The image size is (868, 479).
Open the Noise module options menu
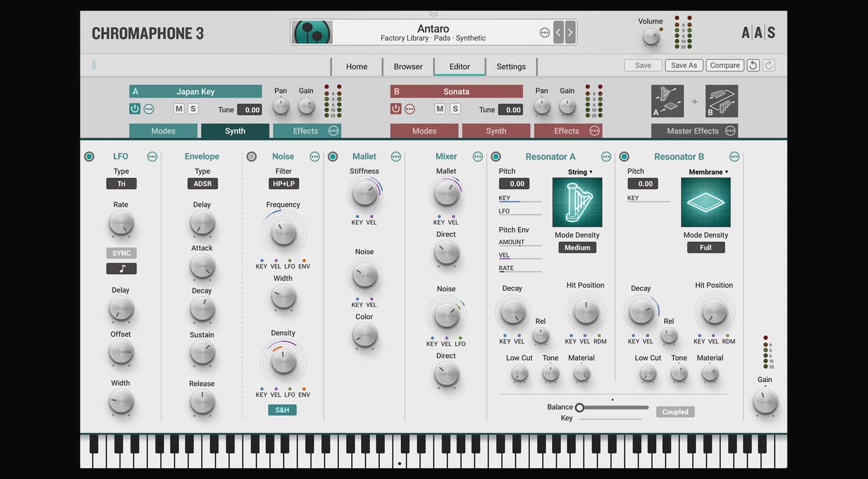[315, 157]
